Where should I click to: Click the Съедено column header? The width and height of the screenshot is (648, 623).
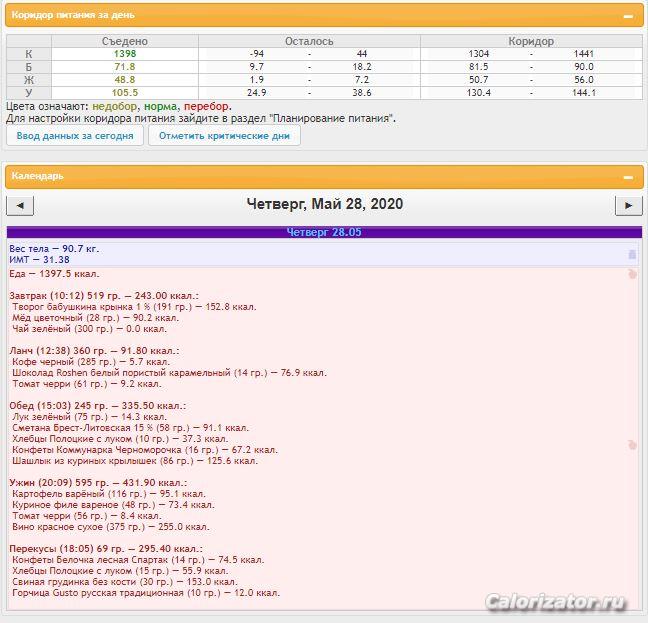[x=125, y=41]
